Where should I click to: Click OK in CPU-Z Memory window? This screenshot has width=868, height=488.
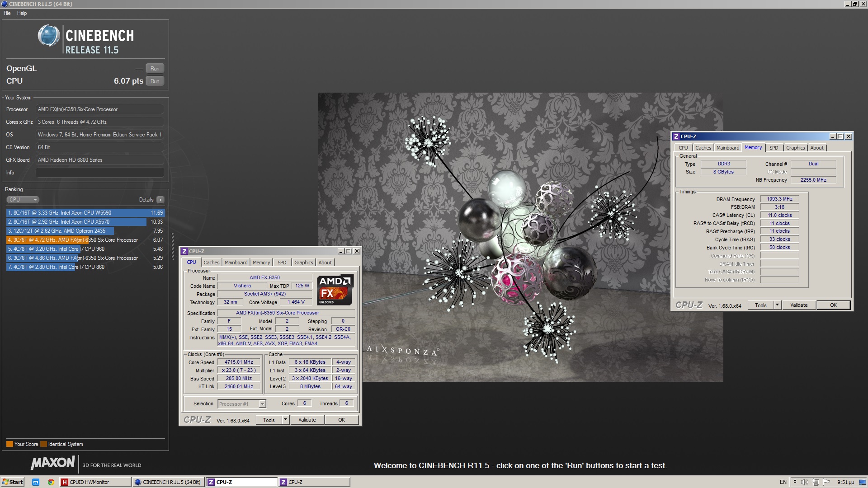tap(833, 305)
